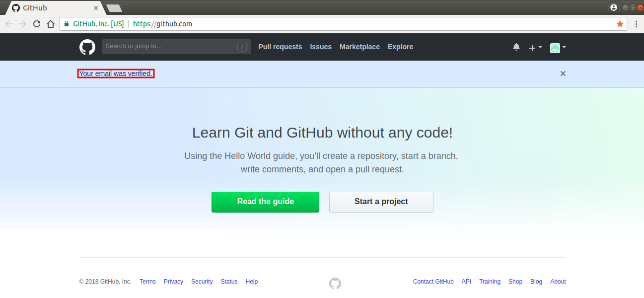
Task: Click the browser forward arrow
Action: tap(23, 24)
